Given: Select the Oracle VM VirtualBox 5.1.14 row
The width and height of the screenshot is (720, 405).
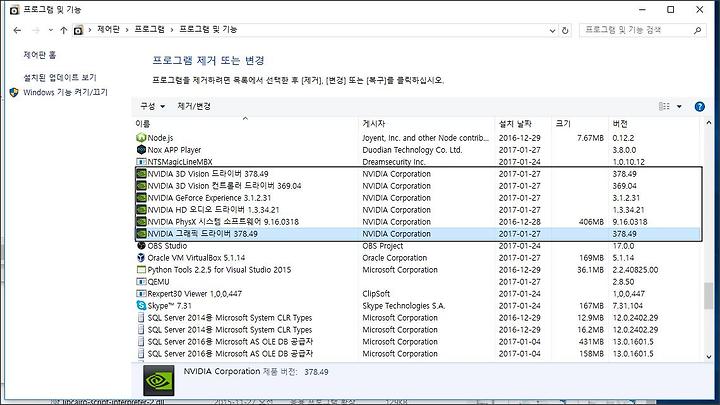Looking at the screenshot, I should (x=418, y=258).
